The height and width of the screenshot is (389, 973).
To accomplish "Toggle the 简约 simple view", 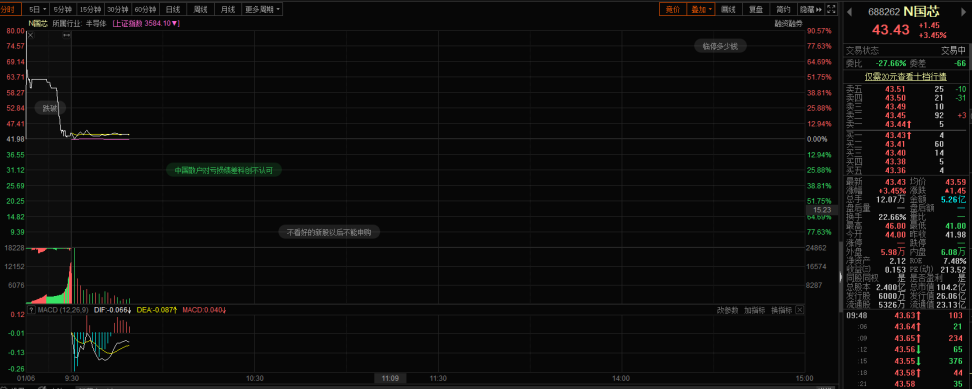I will [x=783, y=9].
